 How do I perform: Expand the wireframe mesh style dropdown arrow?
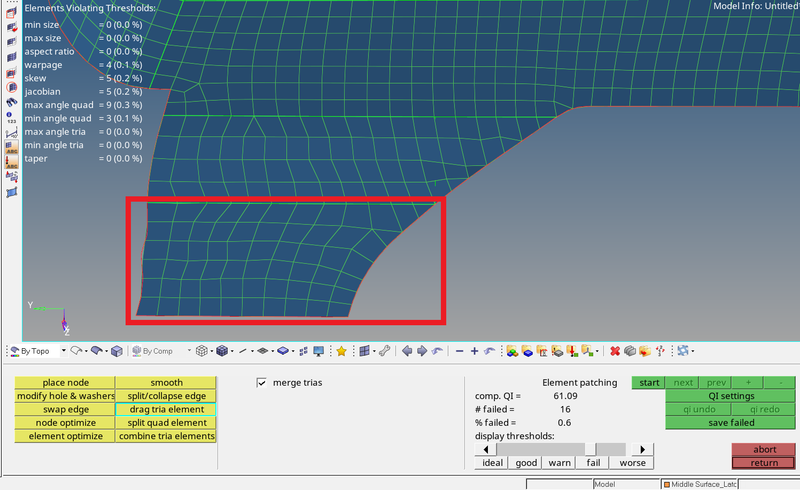click(210, 351)
